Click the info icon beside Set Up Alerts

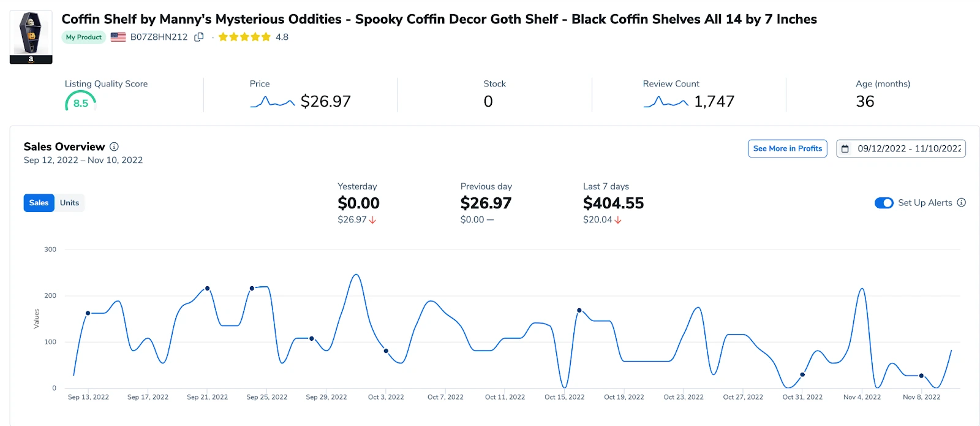(962, 203)
